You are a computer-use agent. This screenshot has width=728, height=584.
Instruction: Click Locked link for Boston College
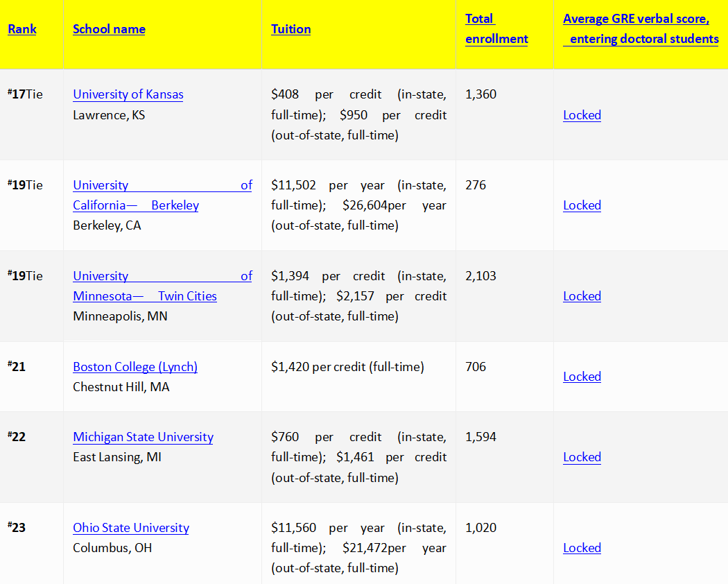(x=582, y=377)
